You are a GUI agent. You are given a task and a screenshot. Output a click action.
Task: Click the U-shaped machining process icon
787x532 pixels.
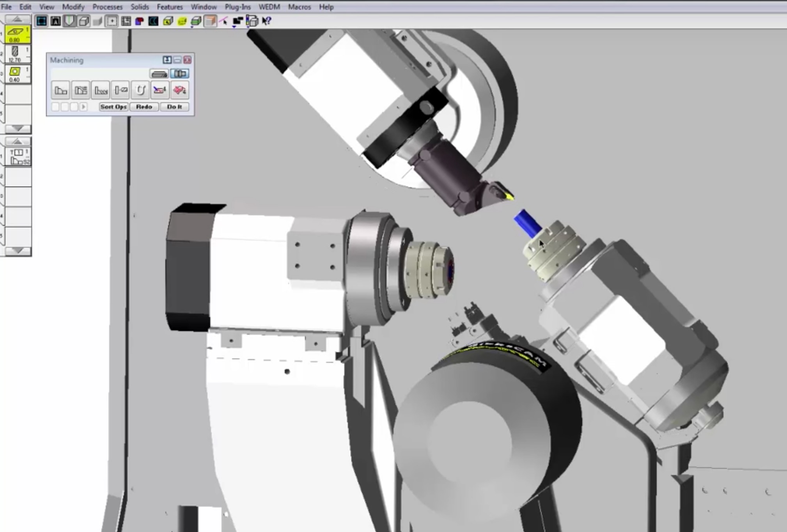click(140, 90)
